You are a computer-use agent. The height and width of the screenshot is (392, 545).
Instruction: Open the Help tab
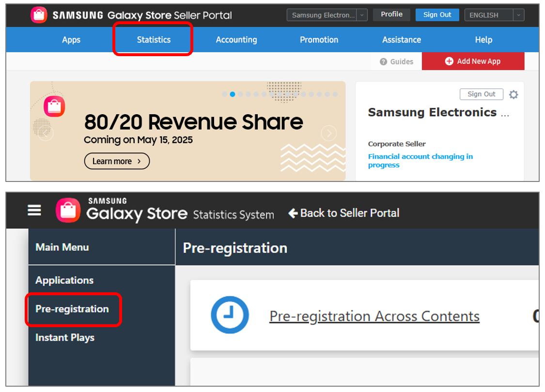483,40
